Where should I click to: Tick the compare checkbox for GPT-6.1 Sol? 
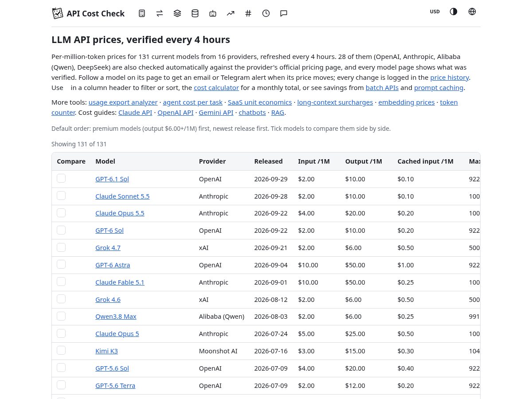pos(61,178)
